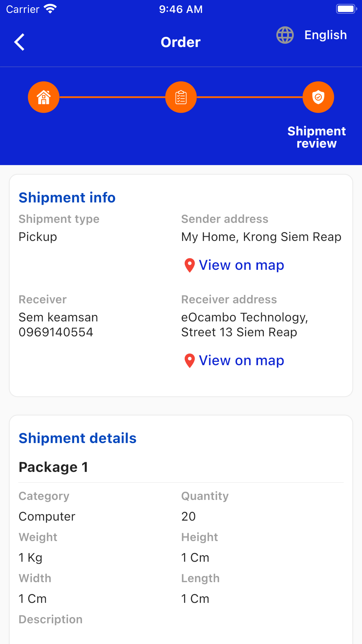Tap red map pin beside sender address
Screen dimensions: 362x644
coord(189,265)
